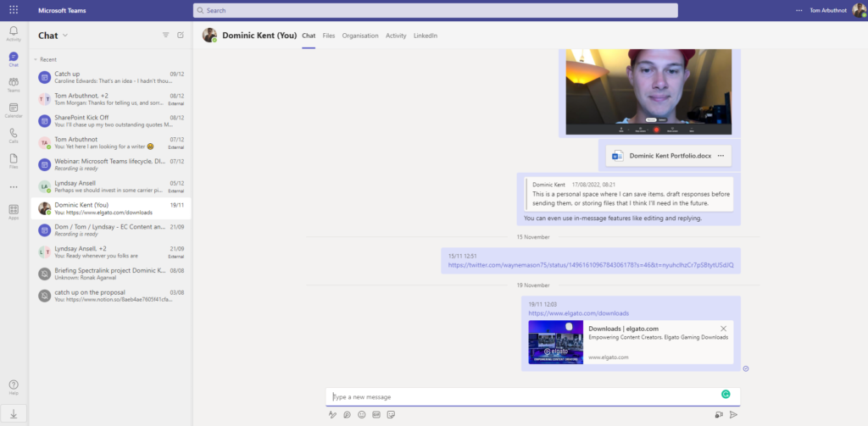
Task: Click the new chat compose icon
Action: 180,35
